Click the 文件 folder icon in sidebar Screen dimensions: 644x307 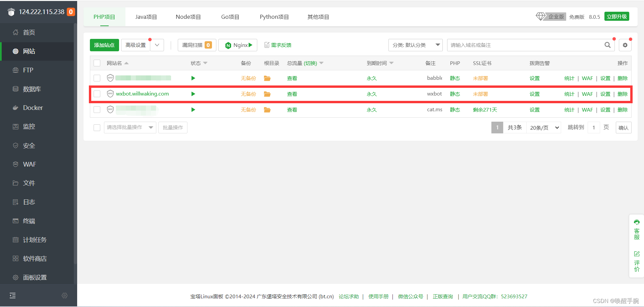pyautogui.click(x=15, y=183)
